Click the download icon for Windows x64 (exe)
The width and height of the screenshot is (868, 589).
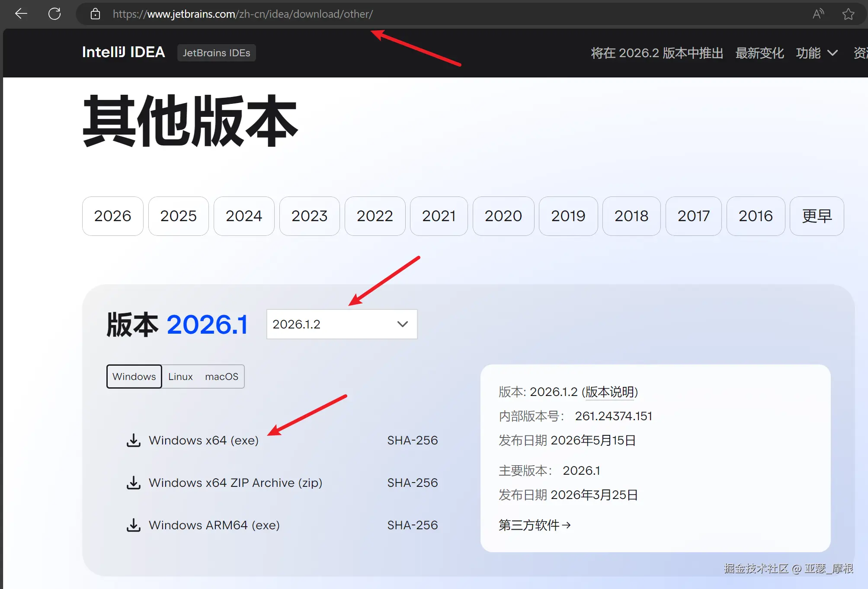pos(134,440)
